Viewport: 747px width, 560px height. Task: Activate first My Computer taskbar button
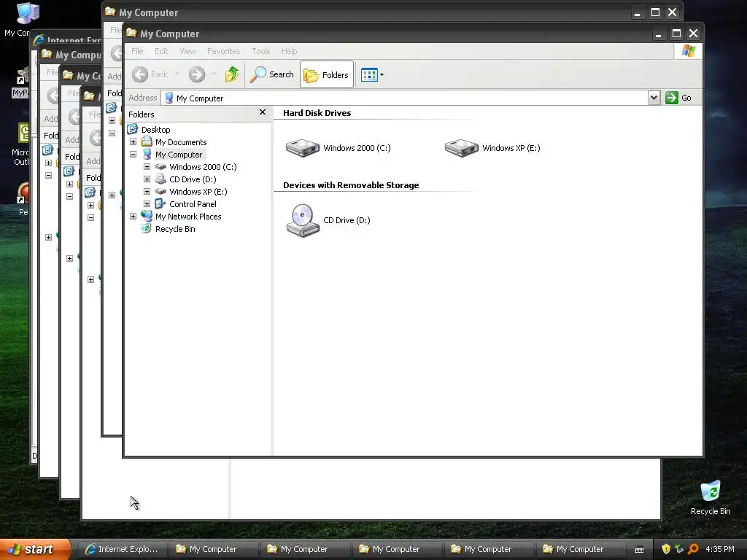pyautogui.click(x=213, y=549)
